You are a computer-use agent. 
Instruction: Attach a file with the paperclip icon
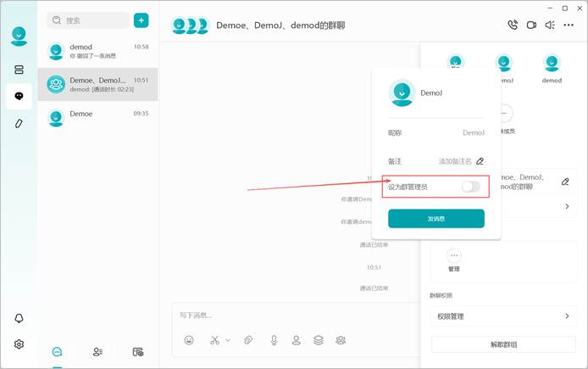248,340
